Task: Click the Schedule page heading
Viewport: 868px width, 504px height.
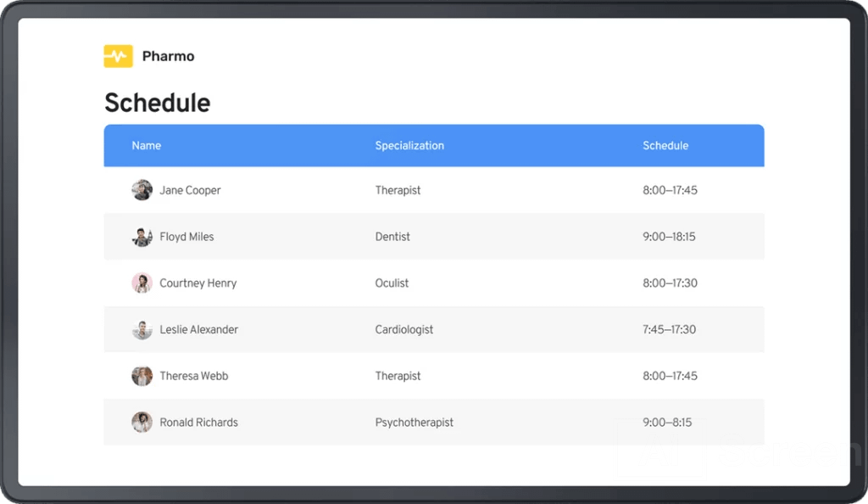Action: (x=157, y=103)
